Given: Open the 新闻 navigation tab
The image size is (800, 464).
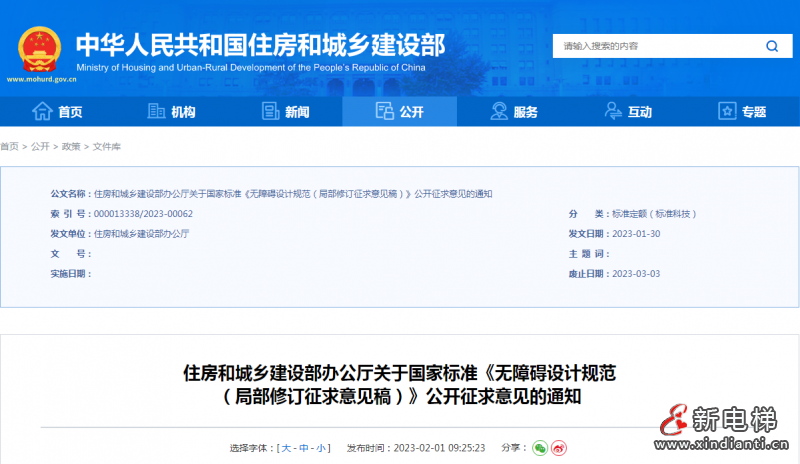Looking at the screenshot, I should pos(286,111).
